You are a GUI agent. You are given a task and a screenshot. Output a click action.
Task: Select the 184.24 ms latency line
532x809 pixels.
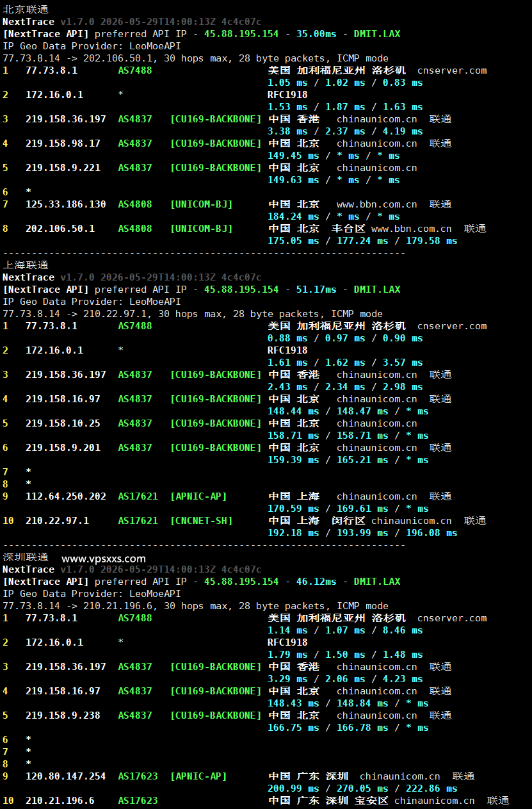pyautogui.click(x=334, y=217)
